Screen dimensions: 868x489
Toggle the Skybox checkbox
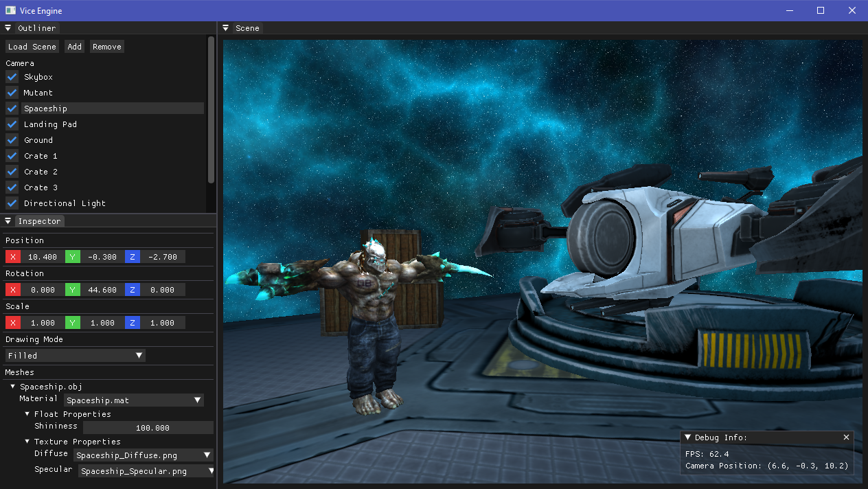pyautogui.click(x=12, y=77)
